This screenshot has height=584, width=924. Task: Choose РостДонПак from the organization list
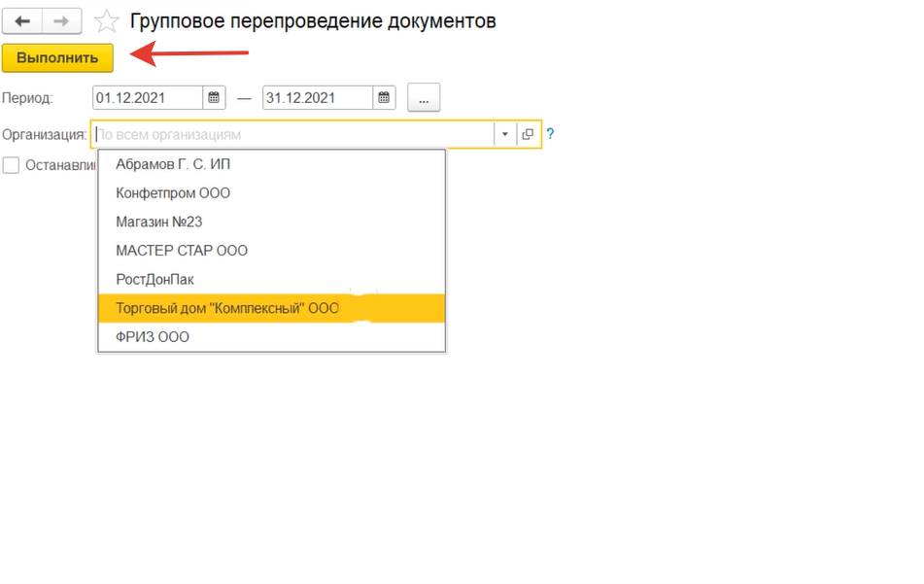click(x=155, y=279)
